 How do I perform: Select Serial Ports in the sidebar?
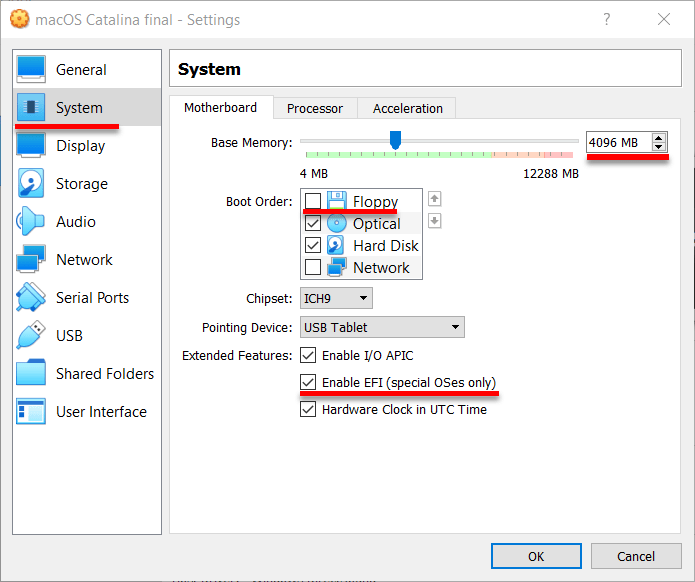point(87,297)
